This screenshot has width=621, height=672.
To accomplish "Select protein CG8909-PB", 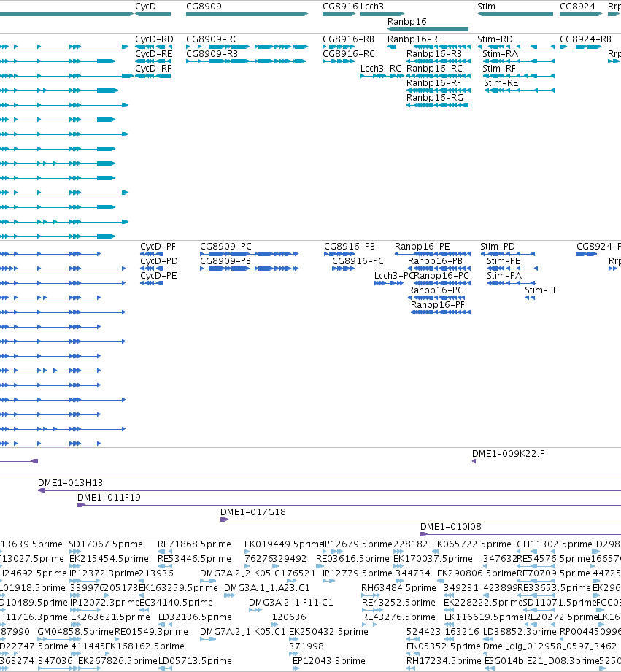I will (249, 269).
